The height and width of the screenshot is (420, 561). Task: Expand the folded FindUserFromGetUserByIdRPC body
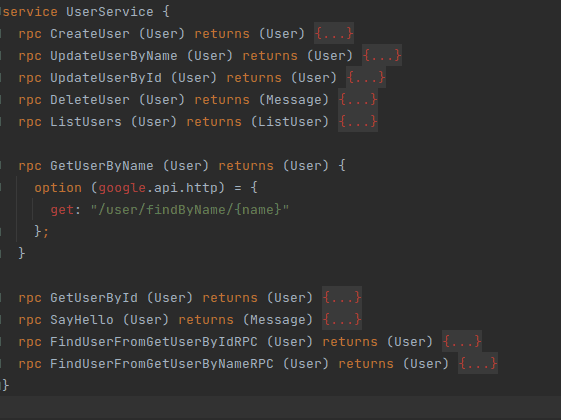pyautogui.click(x=462, y=341)
